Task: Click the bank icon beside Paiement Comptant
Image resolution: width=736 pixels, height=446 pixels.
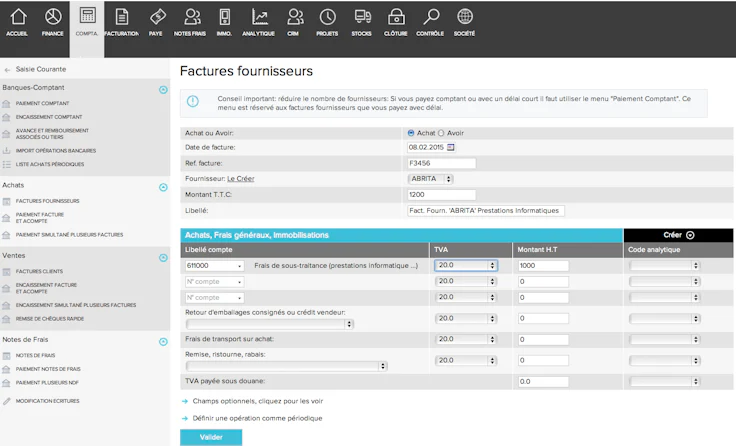Action: point(6,103)
